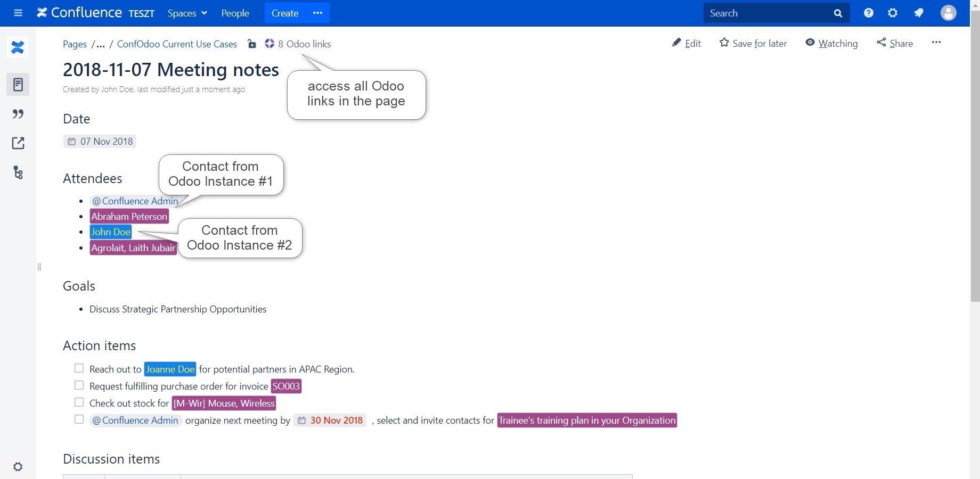Viewport: 980px width, 479px height.
Task: Expand the Spaces dropdown
Action: 187,13
